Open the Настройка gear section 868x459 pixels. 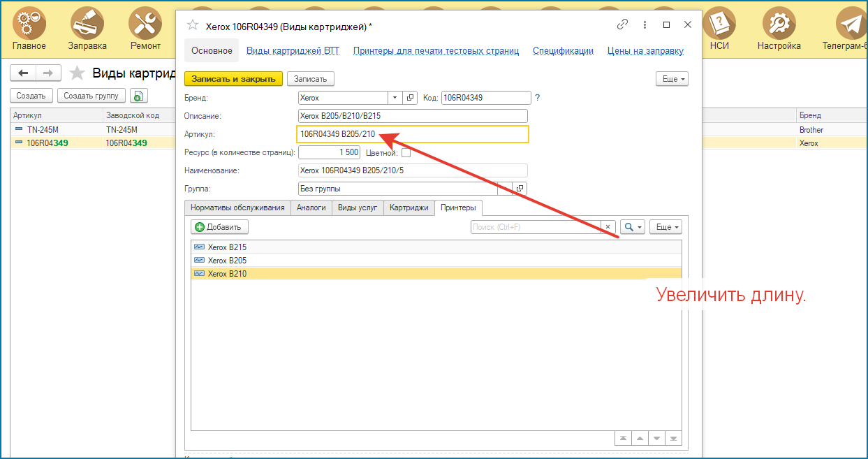click(779, 23)
